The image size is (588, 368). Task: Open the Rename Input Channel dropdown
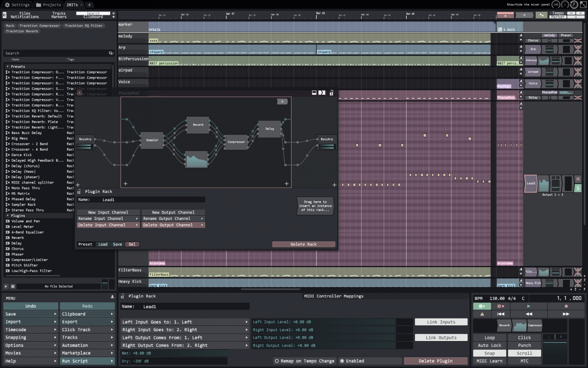(108, 218)
